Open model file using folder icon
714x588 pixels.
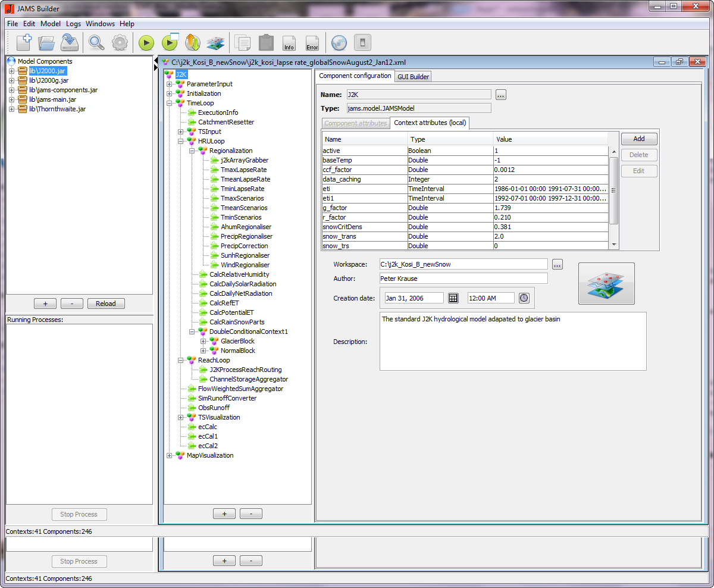pyautogui.click(x=46, y=42)
